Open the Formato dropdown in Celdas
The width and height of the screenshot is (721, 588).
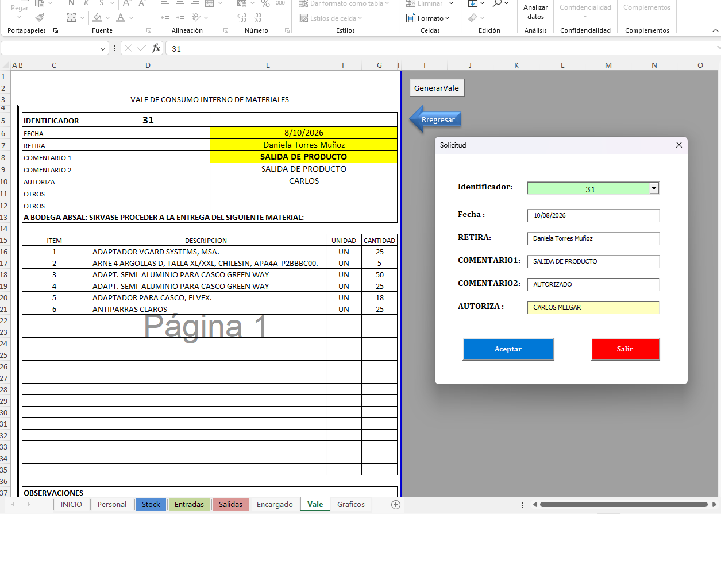coord(427,18)
